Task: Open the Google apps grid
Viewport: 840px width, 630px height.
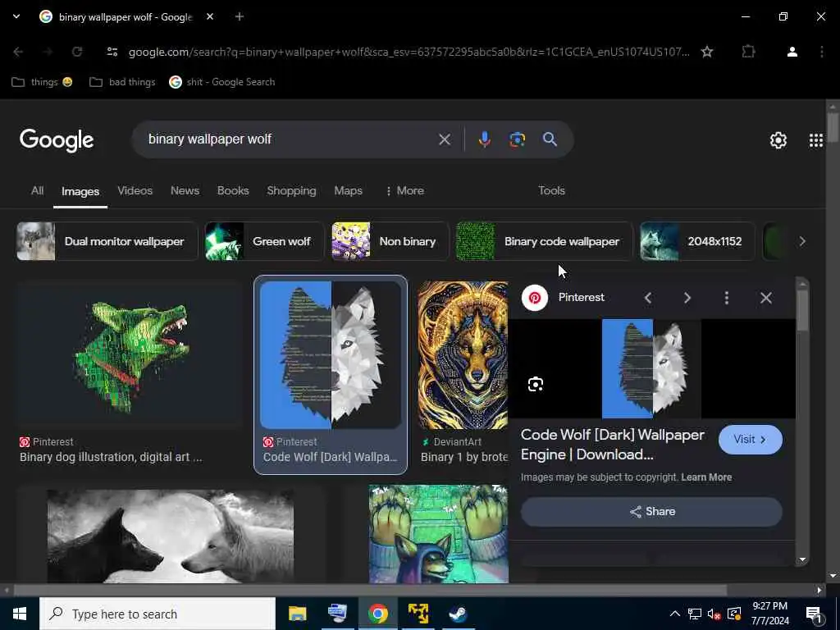Action: tap(816, 140)
